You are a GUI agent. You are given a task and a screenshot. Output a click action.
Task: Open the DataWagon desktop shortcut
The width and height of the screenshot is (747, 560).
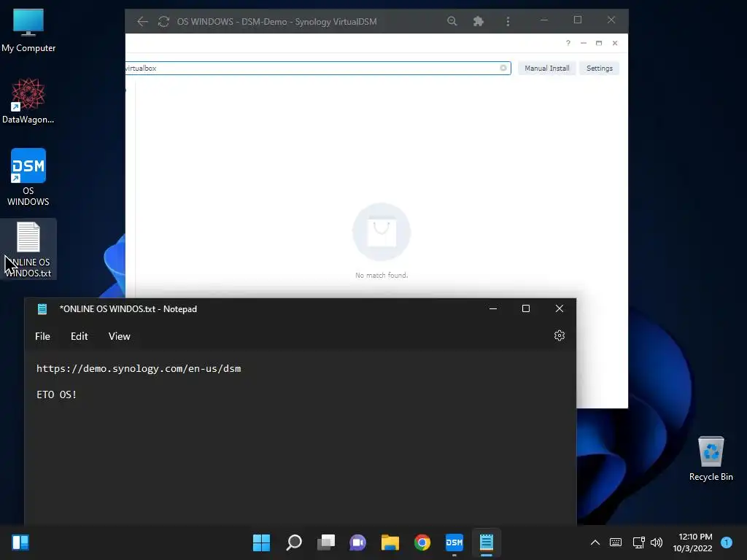[28, 101]
